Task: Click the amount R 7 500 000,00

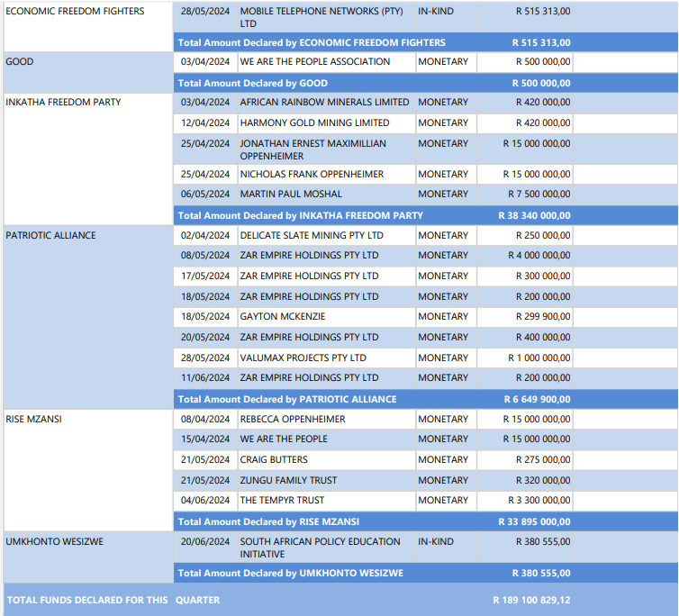Action: (539, 194)
